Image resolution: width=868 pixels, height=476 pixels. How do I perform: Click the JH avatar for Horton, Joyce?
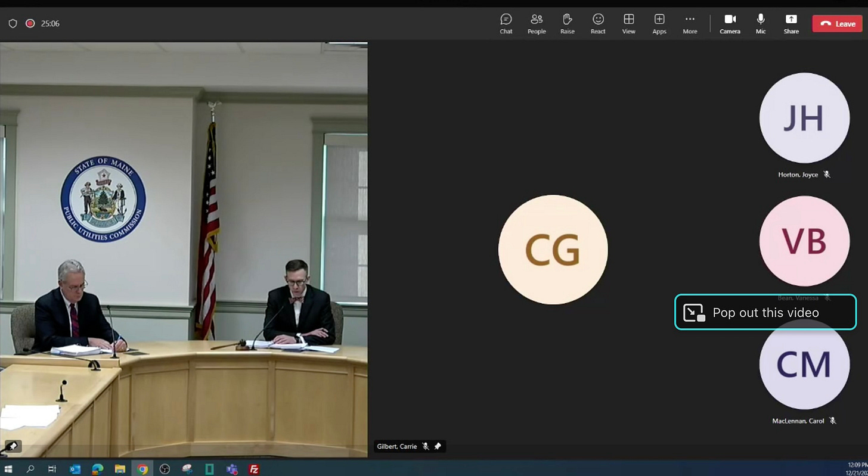coord(804,118)
